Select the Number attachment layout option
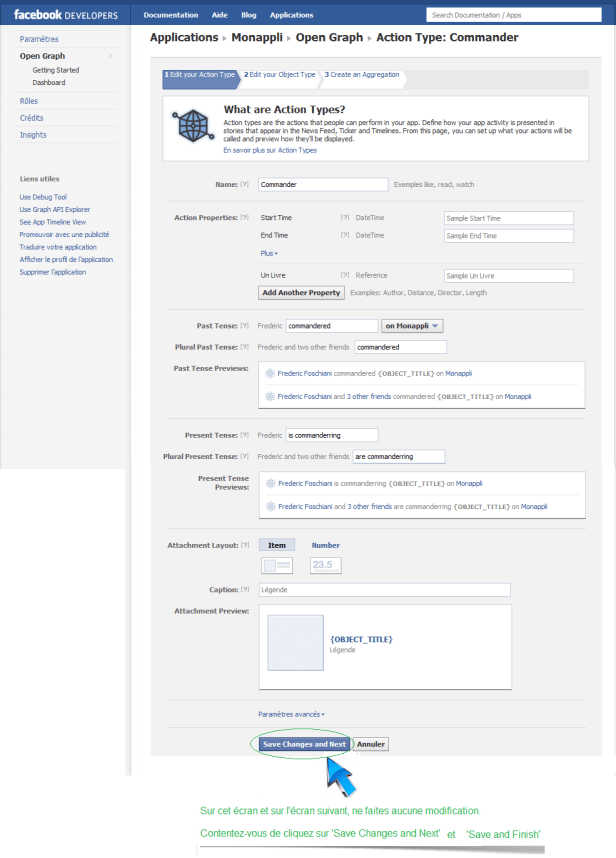 pos(326,545)
